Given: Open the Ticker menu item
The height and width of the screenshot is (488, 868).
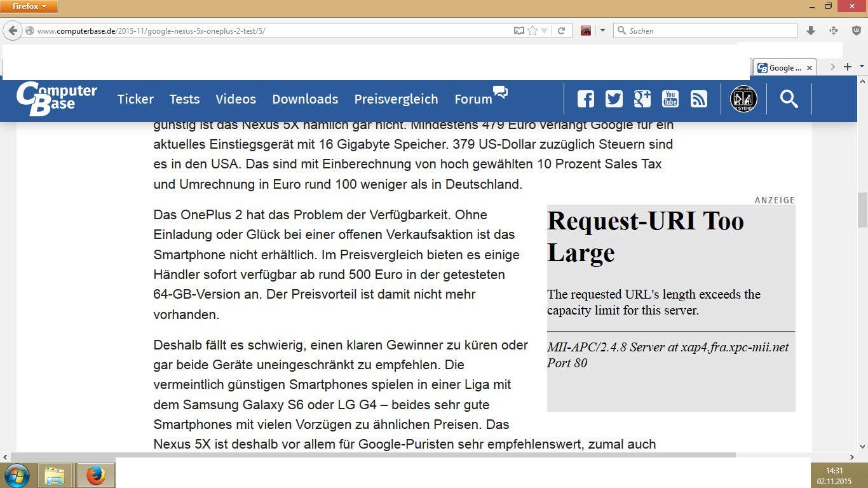Looking at the screenshot, I should point(135,99).
